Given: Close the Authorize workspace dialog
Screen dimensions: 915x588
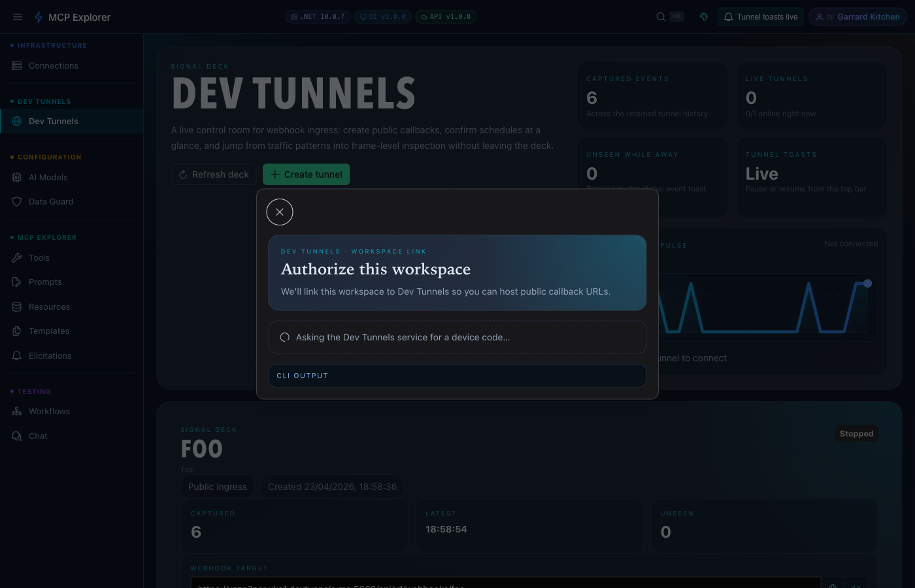Looking at the screenshot, I should tap(280, 212).
